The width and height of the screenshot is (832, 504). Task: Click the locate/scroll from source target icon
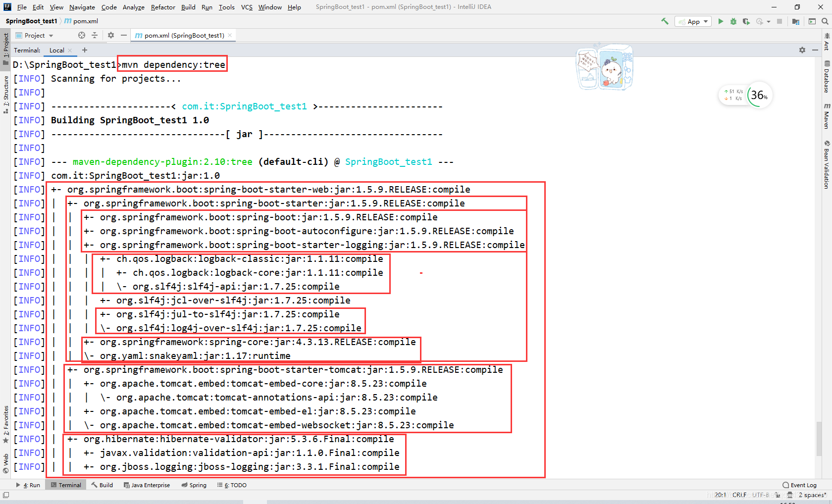pyautogui.click(x=82, y=35)
